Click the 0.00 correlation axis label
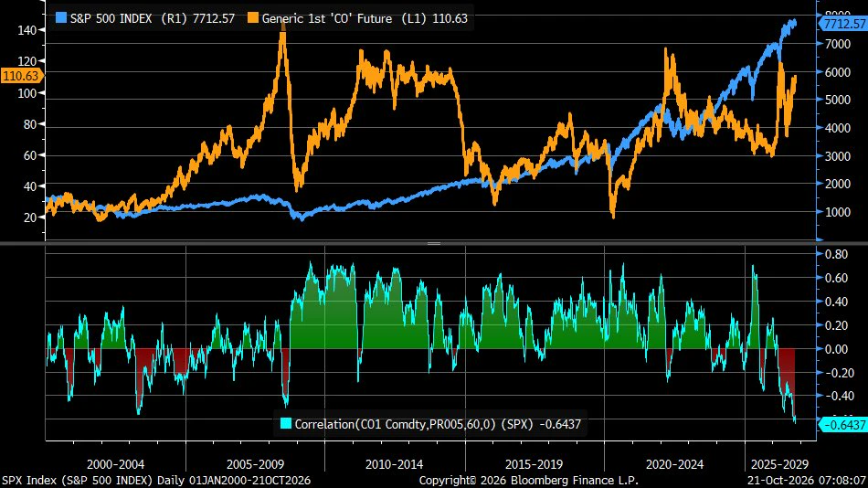This screenshot has height=488, width=868. (836, 349)
